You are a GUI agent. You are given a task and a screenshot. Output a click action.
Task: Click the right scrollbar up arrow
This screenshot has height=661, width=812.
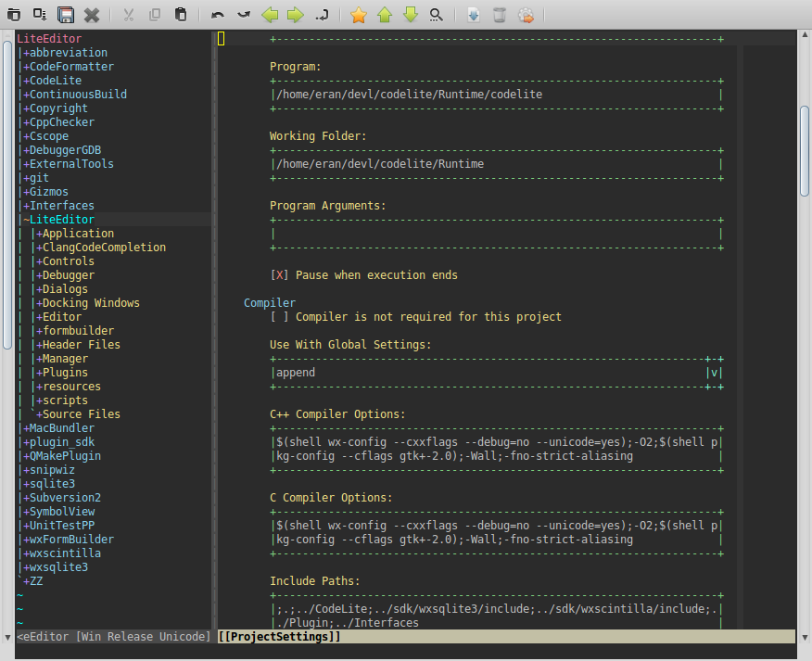coord(805,34)
